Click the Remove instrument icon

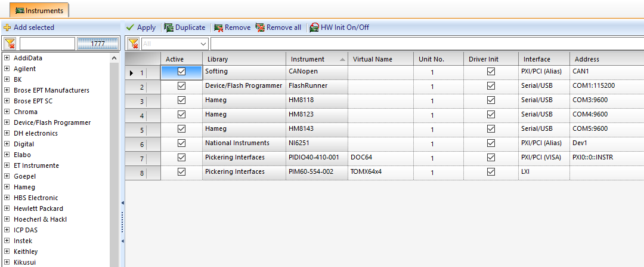[x=218, y=27]
